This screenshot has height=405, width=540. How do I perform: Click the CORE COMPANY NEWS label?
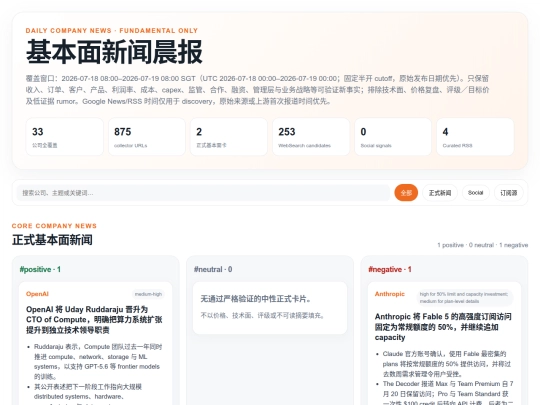point(54,226)
